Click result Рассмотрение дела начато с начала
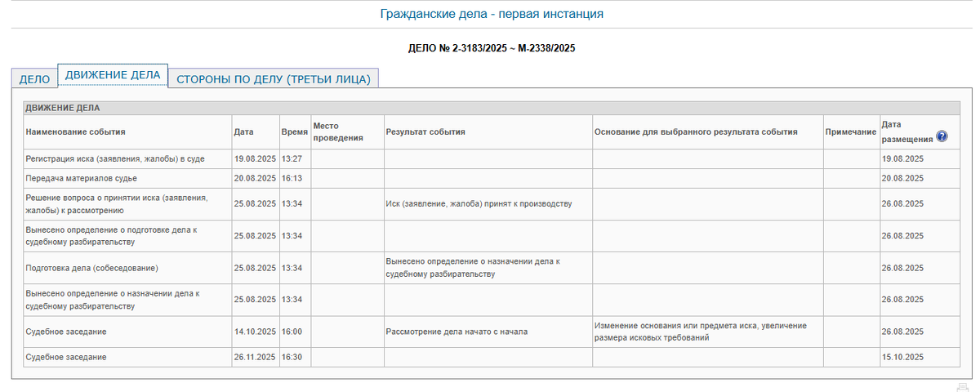Viewport: 980px width, 392px height. [x=457, y=332]
